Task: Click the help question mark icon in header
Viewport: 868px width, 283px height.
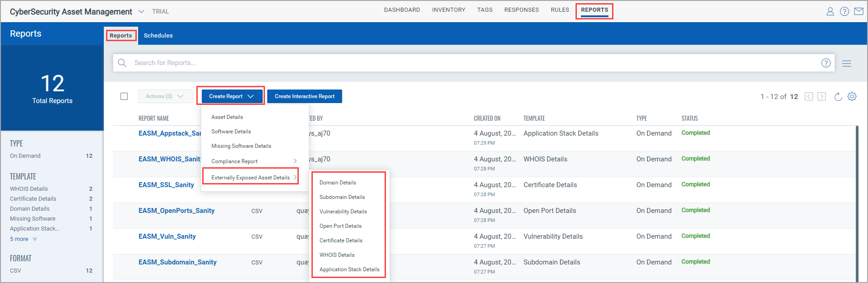Action: (x=845, y=12)
